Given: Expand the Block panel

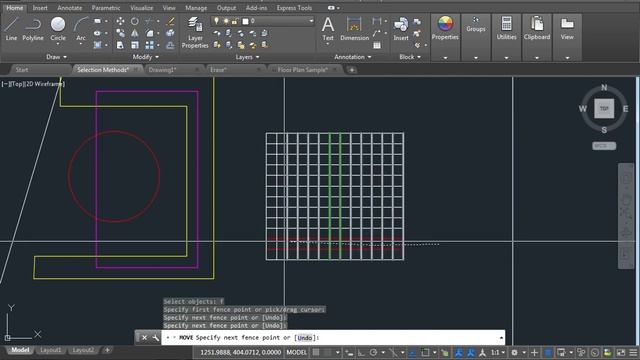Looking at the screenshot, I should 410,57.
